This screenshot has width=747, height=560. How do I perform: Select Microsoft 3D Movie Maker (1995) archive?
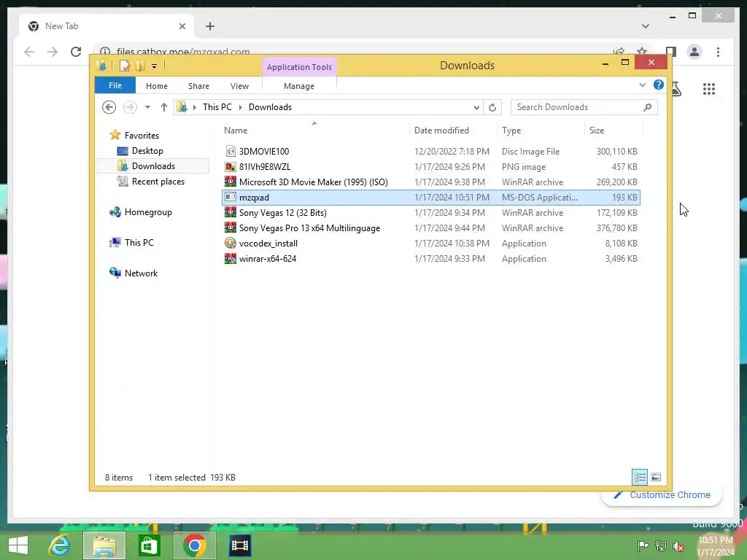click(x=313, y=182)
